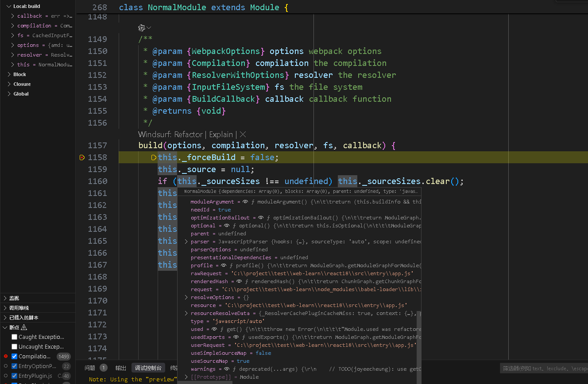The image size is (588, 384).
Task: Click the 1493 badge on Compilatio... breakpoint
Action: click(x=64, y=357)
